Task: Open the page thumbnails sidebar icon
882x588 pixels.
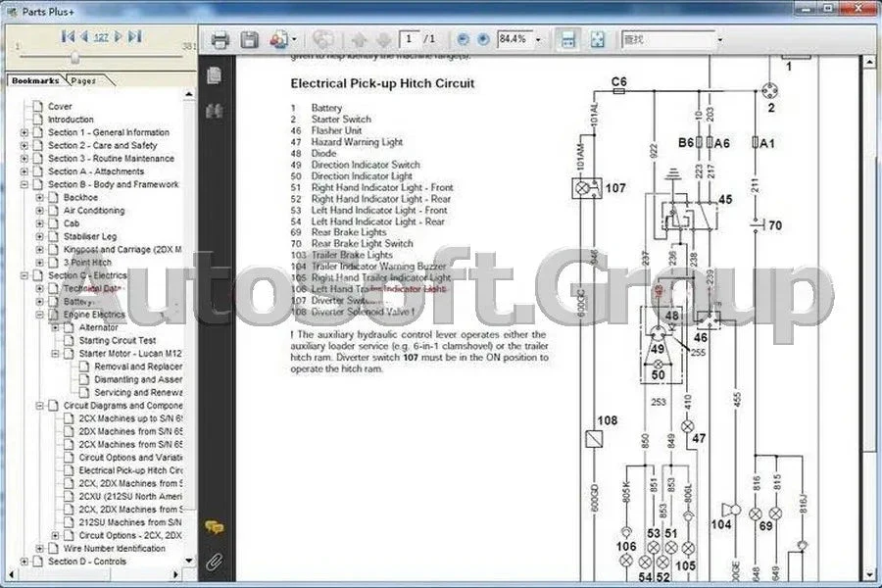Action: click(x=214, y=74)
